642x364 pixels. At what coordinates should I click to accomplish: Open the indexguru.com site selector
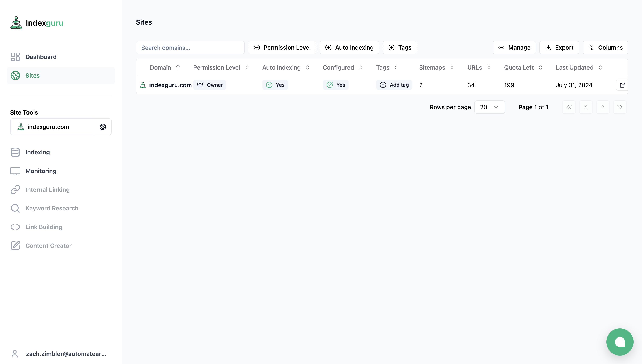pyautogui.click(x=52, y=127)
